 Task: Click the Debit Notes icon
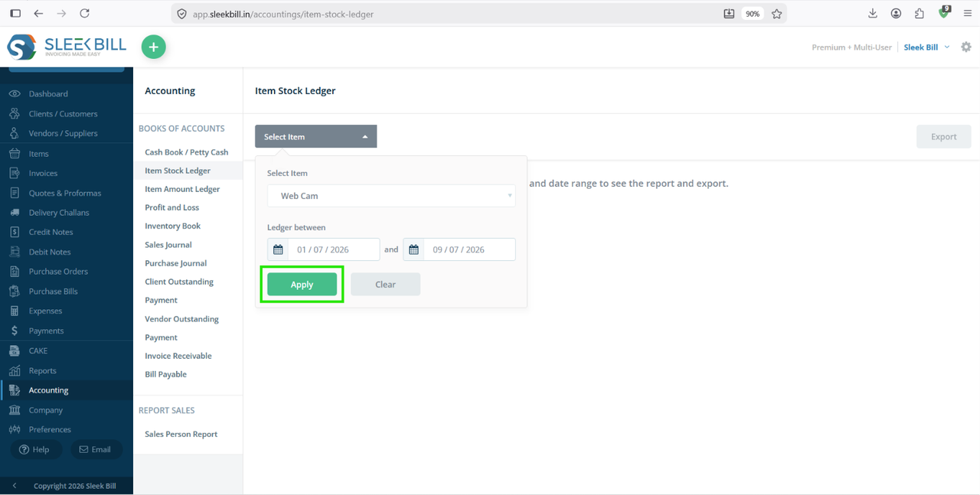pyautogui.click(x=15, y=252)
